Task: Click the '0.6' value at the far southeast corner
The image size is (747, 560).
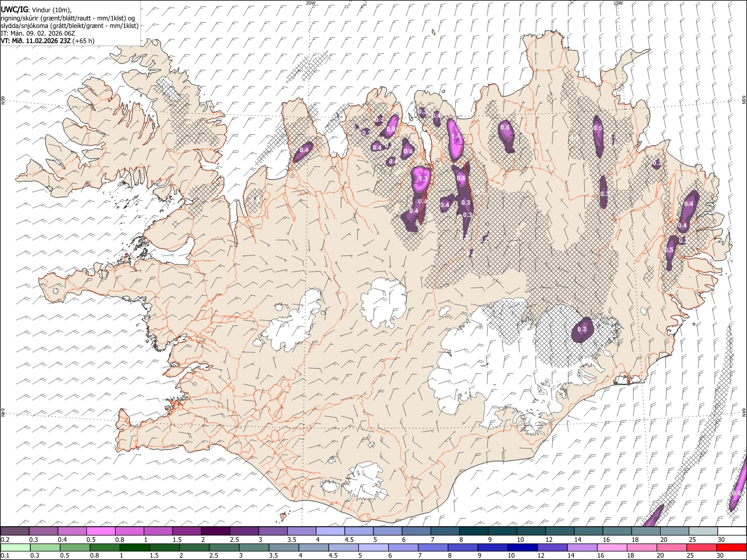Action: (x=736, y=493)
